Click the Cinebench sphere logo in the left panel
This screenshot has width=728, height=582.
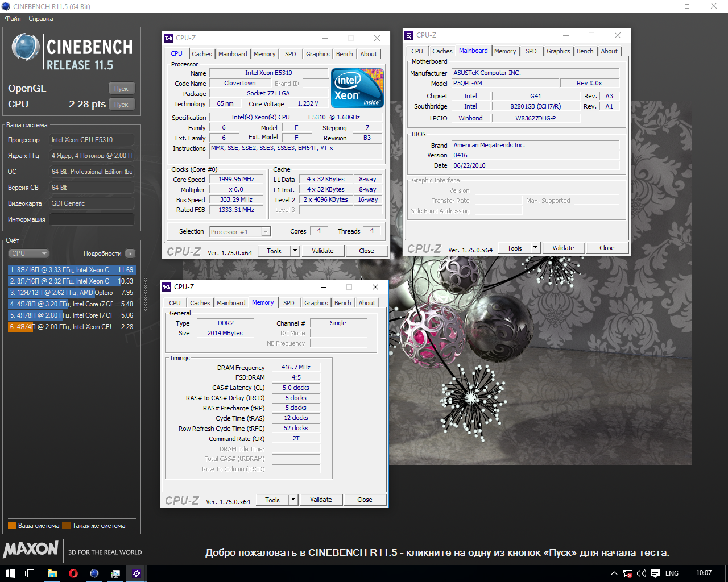click(x=26, y=47)
